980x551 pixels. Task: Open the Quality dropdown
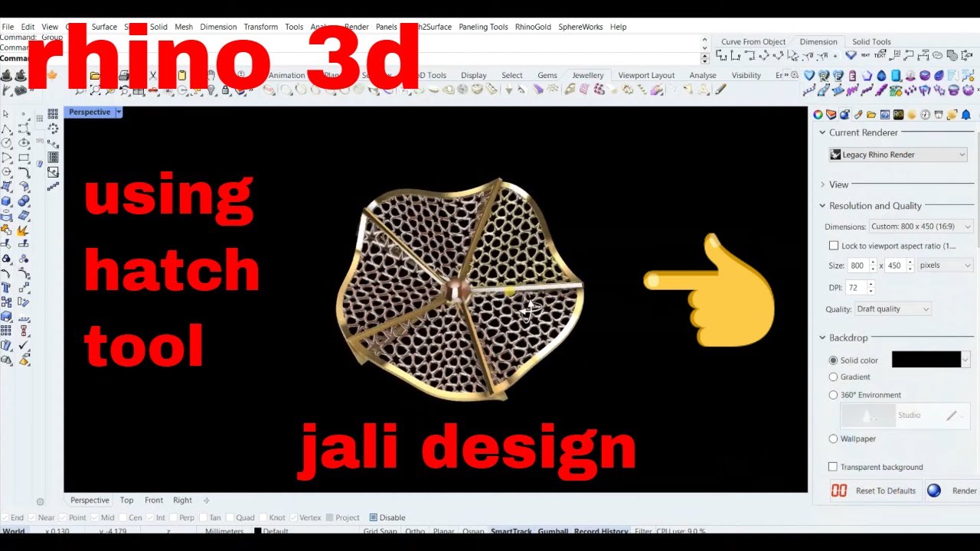[893, 309]
